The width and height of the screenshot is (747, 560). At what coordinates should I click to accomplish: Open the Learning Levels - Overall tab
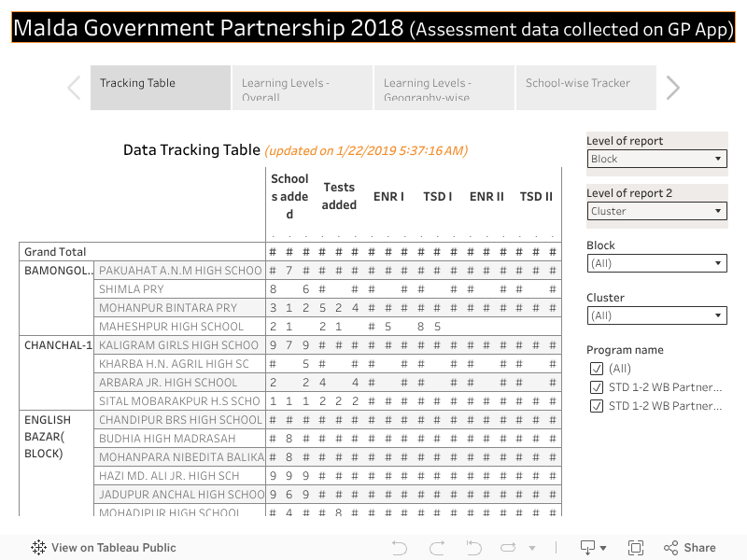click(302, 88)
